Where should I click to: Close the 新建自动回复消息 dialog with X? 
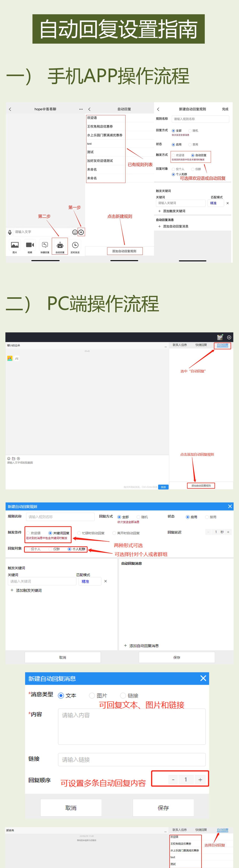coord(203,678)
